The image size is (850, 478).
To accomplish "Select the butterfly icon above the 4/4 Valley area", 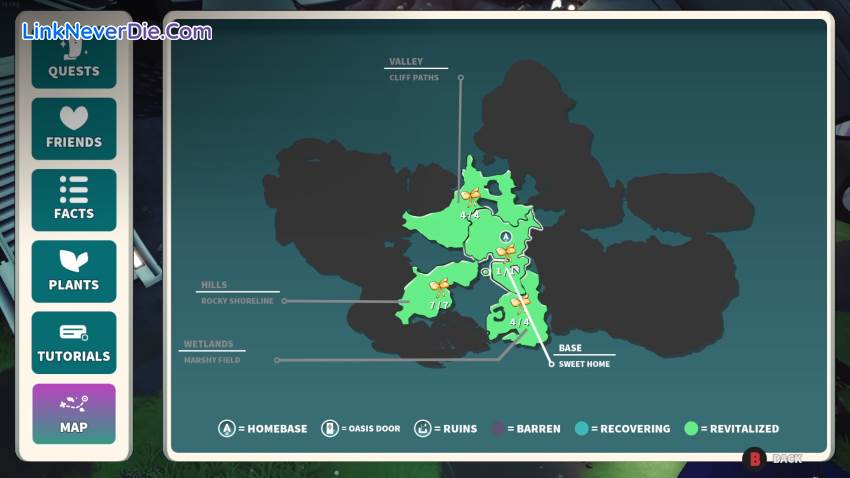I will tap(470, 197).
